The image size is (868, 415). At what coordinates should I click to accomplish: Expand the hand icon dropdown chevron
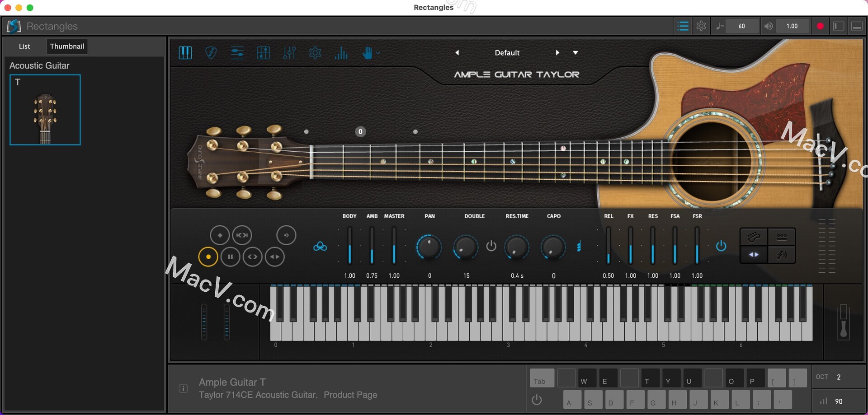(x=378, y=53)
